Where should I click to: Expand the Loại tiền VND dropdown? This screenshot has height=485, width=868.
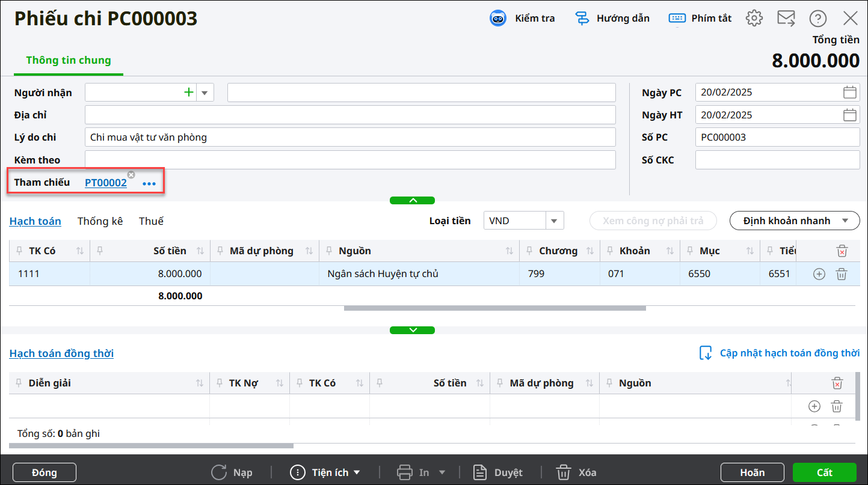555,221
